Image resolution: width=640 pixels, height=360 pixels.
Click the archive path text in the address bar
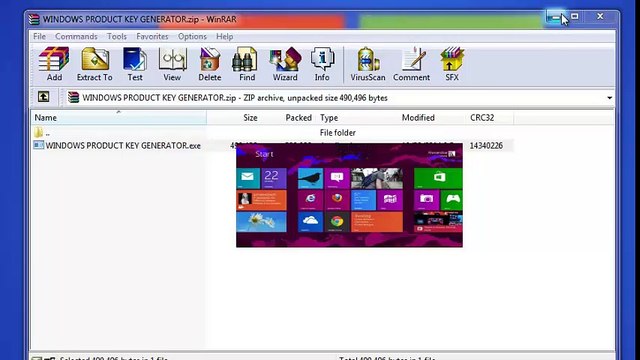coord(235,98)
